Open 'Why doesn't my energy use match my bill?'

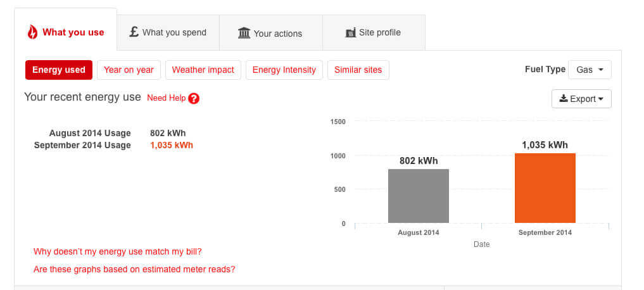tap(117, 251)
